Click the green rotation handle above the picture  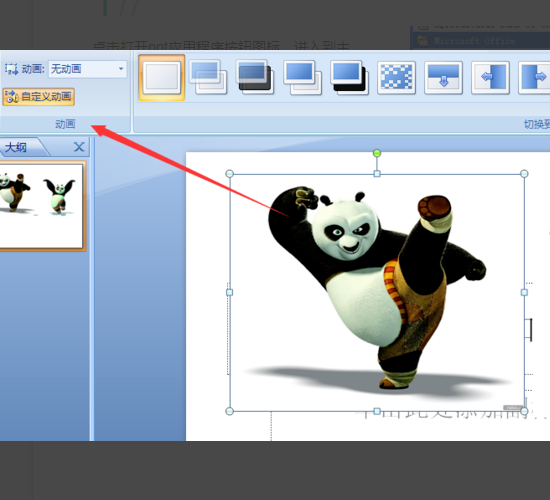377,153
